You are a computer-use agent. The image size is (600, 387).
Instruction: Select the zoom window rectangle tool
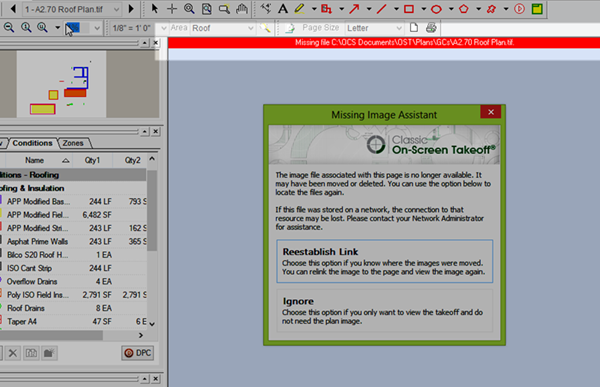pyautogui.click(x=224, y=8)
